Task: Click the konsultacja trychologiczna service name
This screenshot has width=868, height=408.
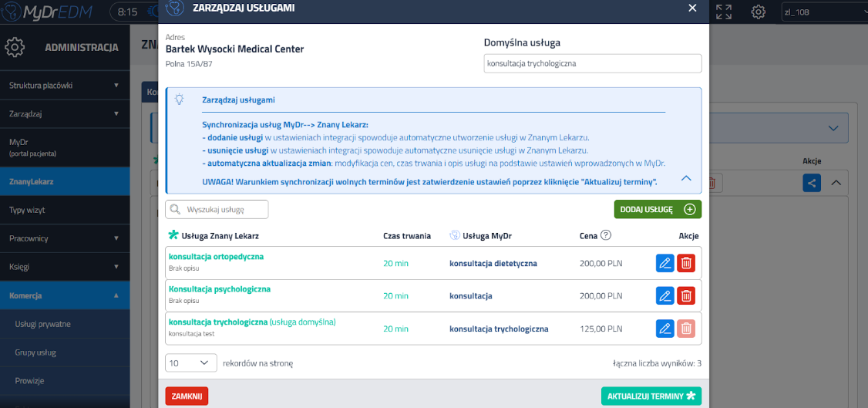Action: click(x=218, y=322)
